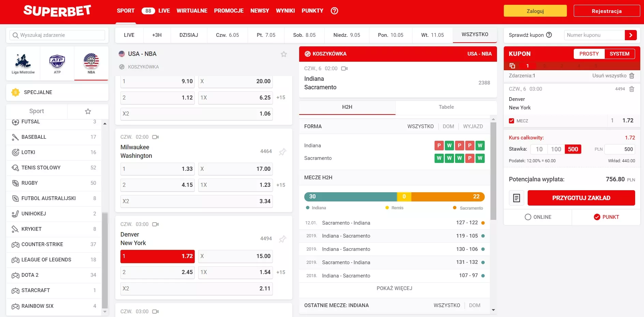Expand +15 markets for Milwaukee Washington
This screenshot has width=644, height=317.
click(281, 185)
